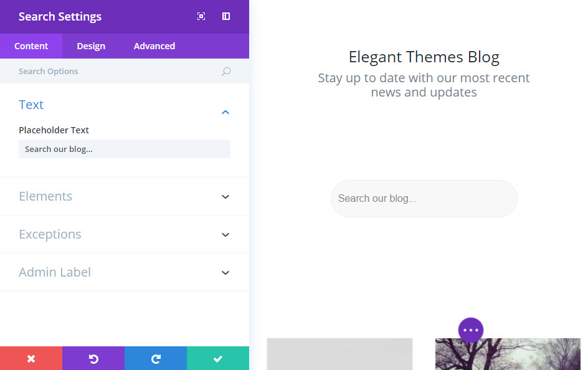The image size is (588, 370).
Task: Switch to the Design tab
Action: click(91, 46)
